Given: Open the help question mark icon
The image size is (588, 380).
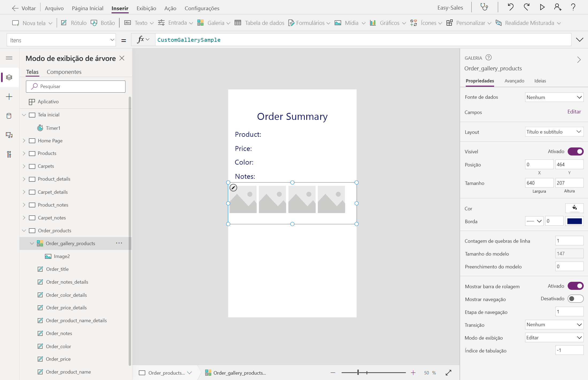Looking at the screenshot, I should coord(573,7).
